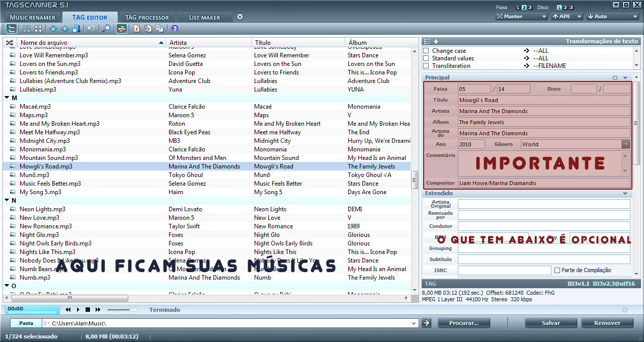The image size is (644, 342).
Task: Sort by the Álbum column header
Action: tap(378, 43)
